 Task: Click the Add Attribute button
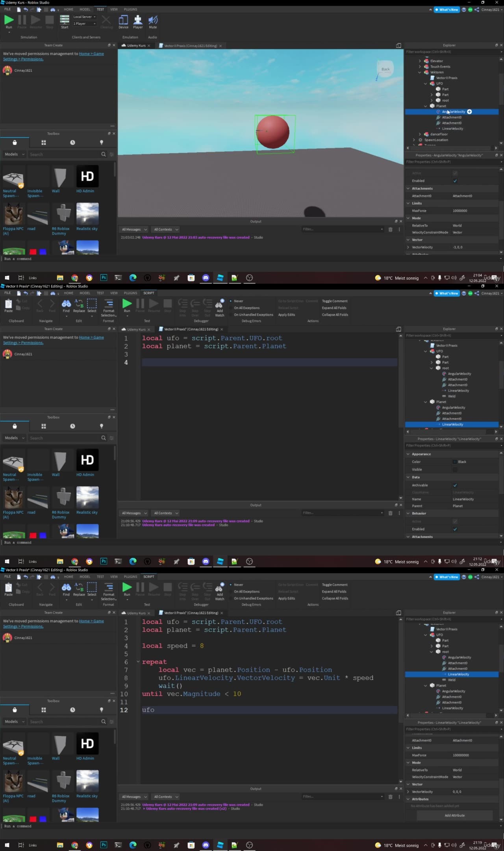tap(454, 816)
